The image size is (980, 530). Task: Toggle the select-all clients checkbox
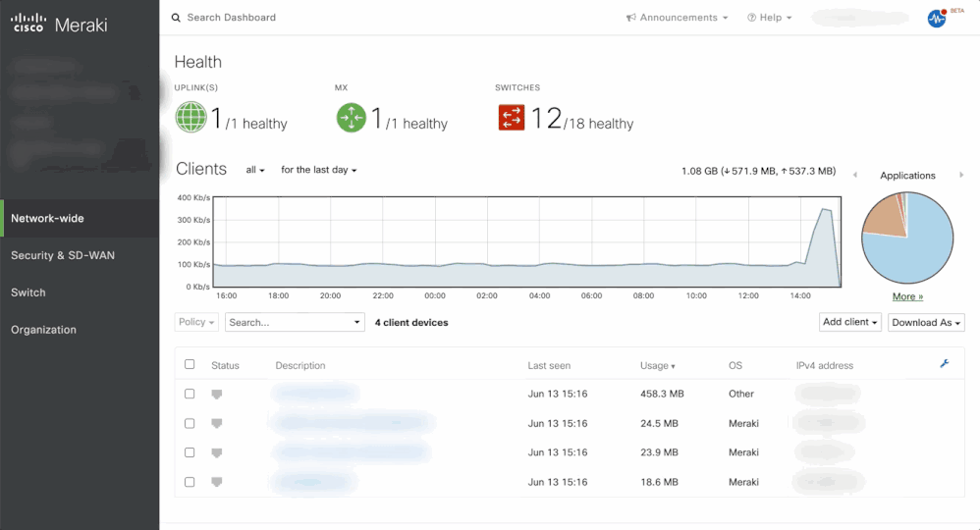(190, 364)
